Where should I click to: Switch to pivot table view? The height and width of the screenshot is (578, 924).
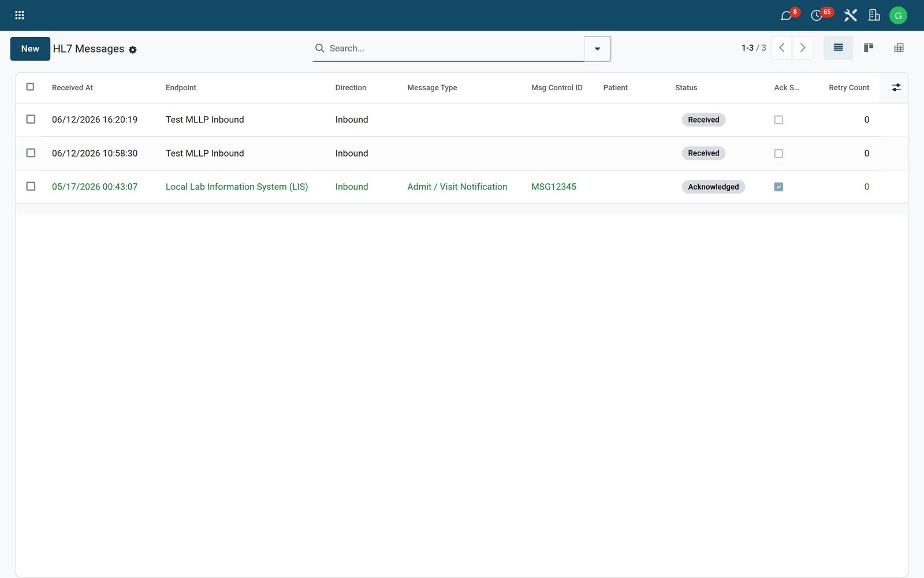899,48
